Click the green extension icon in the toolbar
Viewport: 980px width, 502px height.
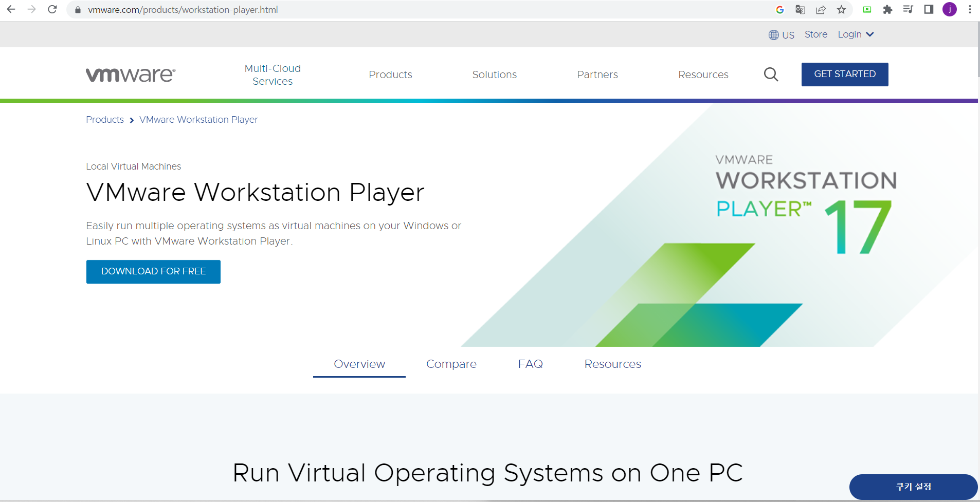tap(867, 9)
